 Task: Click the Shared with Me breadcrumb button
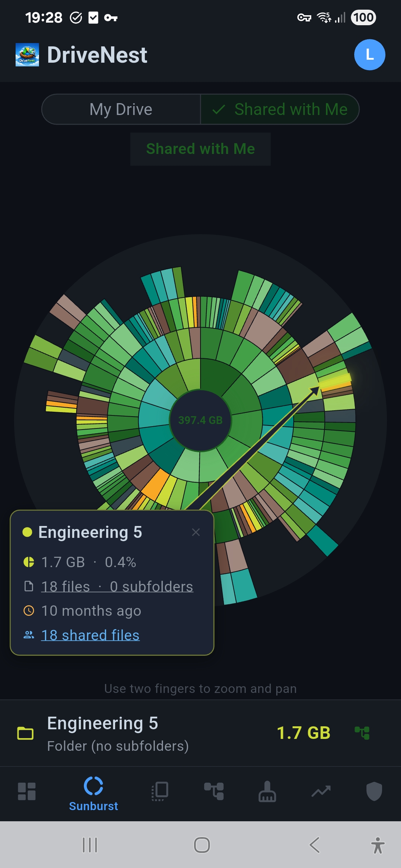[x=200, y=149]
